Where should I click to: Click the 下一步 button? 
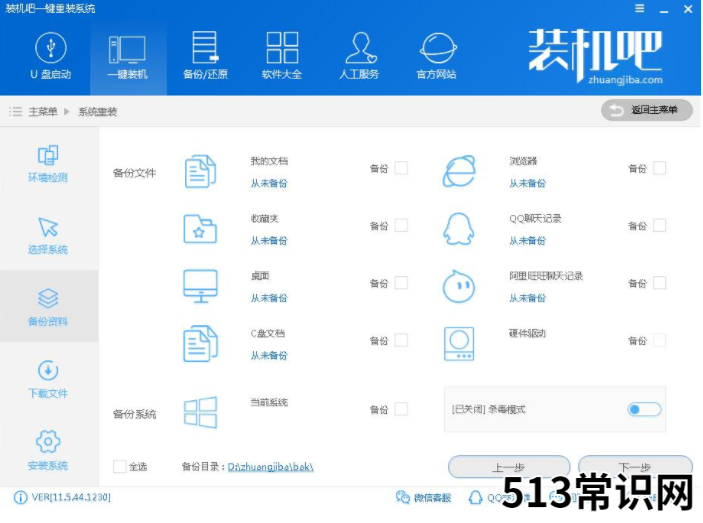click(x=635, y=467)
